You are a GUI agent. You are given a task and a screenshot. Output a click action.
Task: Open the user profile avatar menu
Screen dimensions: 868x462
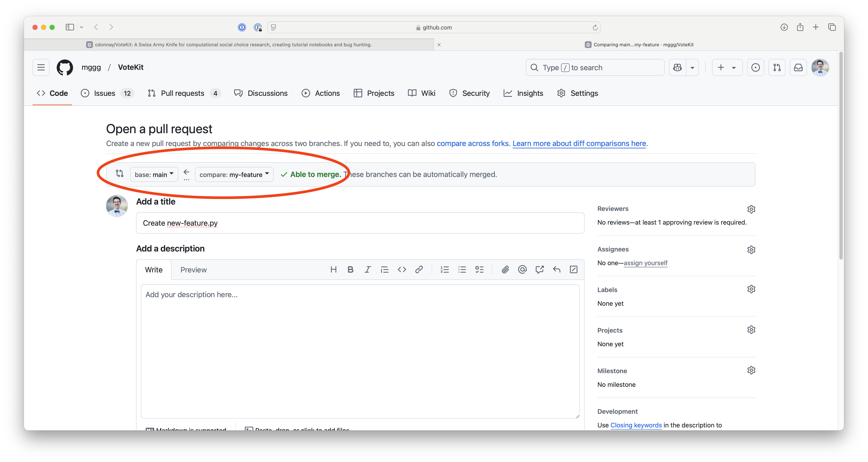tap(820, 67)
